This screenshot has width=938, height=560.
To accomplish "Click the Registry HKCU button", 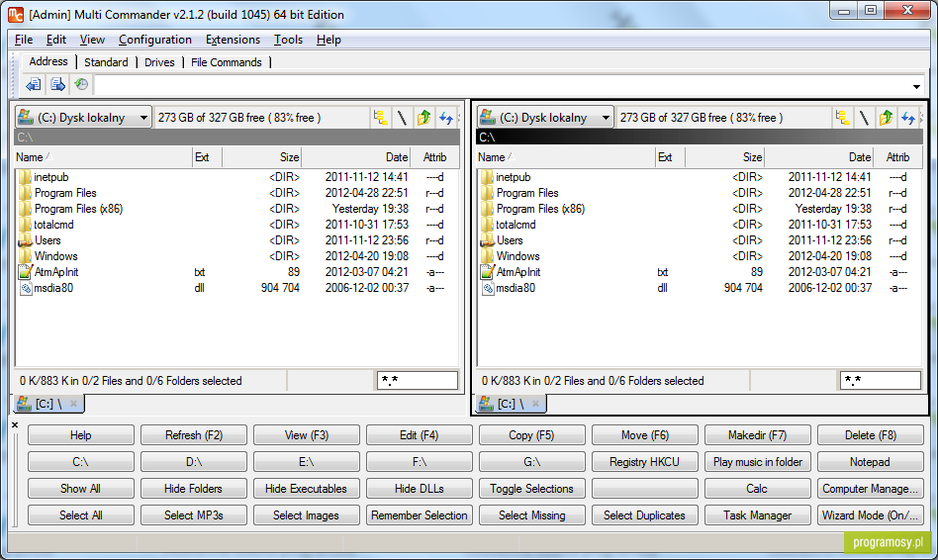I will (x=645, y=462).
